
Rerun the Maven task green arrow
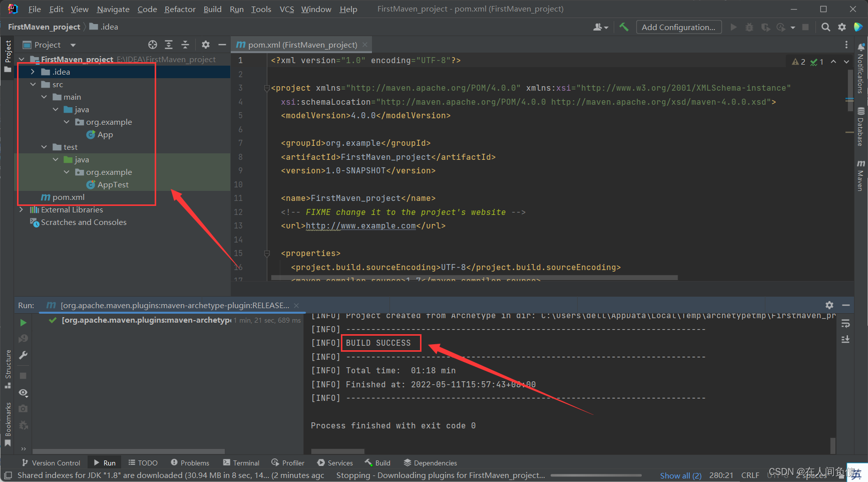[23, 323]
